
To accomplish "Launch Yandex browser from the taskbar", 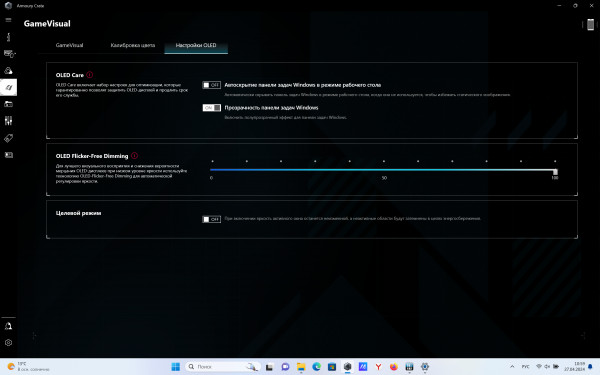I will pos(378,367).
